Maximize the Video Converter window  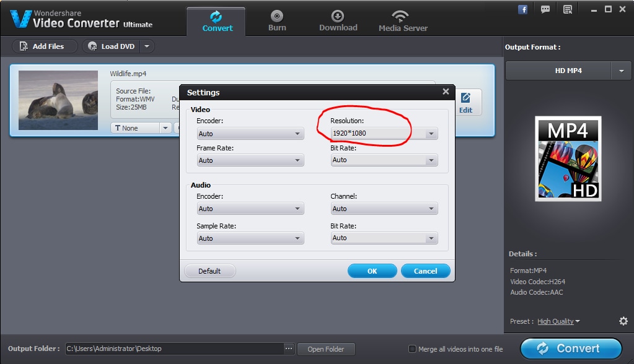[608, 9]
